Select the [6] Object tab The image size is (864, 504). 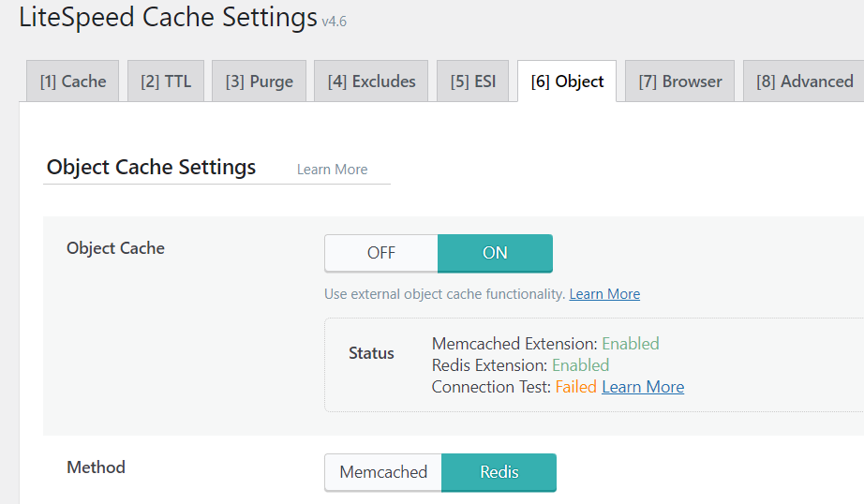567,81
